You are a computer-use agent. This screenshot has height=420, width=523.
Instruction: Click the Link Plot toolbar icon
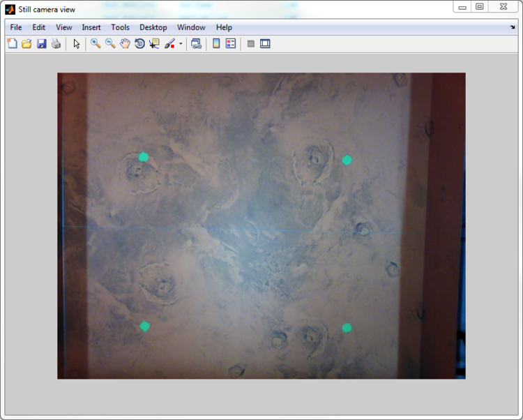coord(197,44)
